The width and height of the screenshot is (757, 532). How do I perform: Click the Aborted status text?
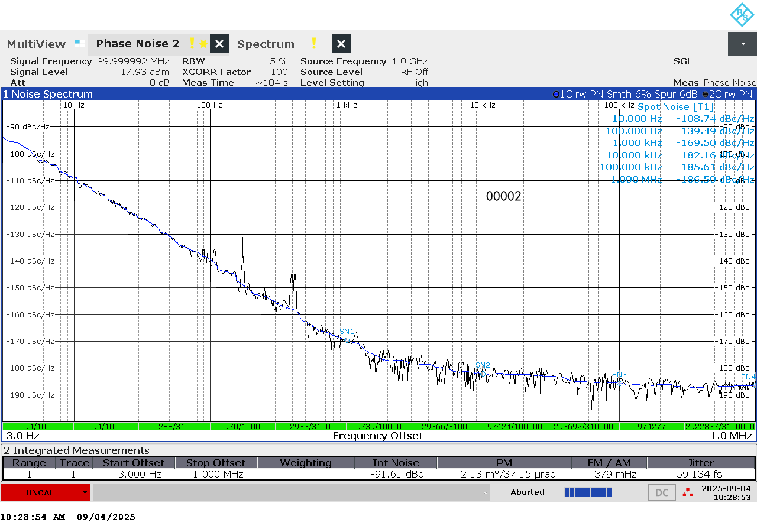coord(528,492)
